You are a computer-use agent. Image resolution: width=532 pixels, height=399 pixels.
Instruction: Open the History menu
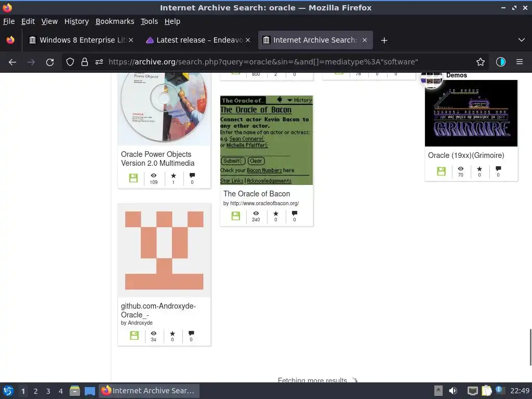76,21
